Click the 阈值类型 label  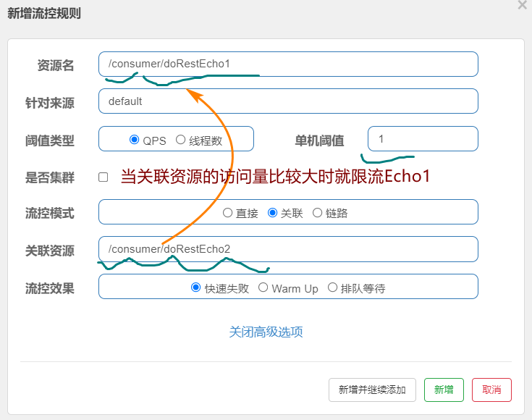tap(49, 140)
